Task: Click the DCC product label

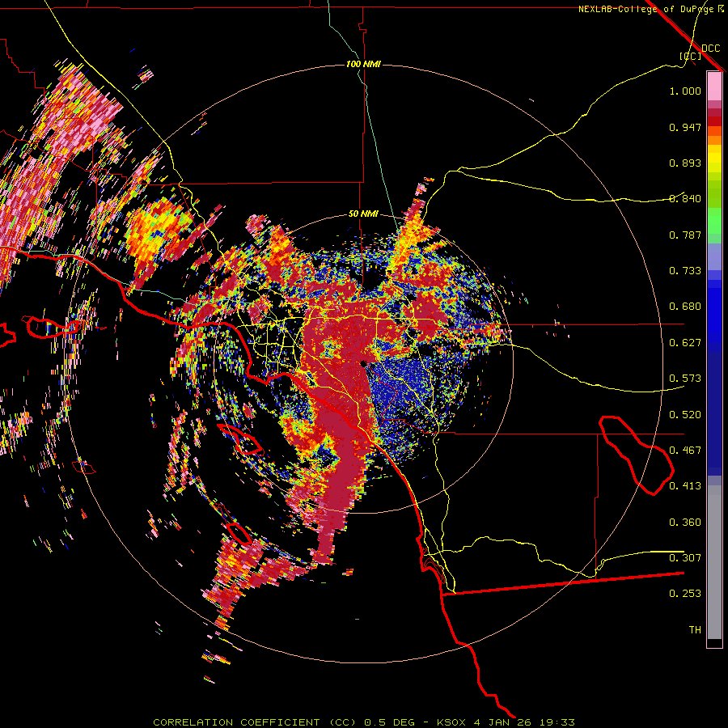Action: 710,49
